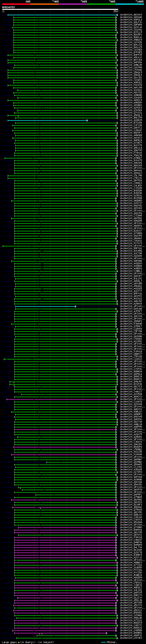Open UniRef100_C6THE9 entry

(131, 50)
